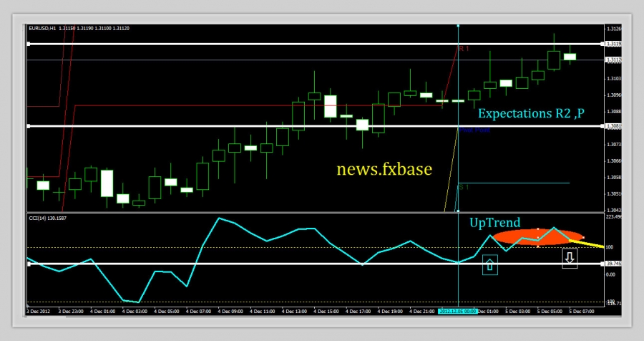Click the 1.3119 price level tag

[x=613, y=44]
